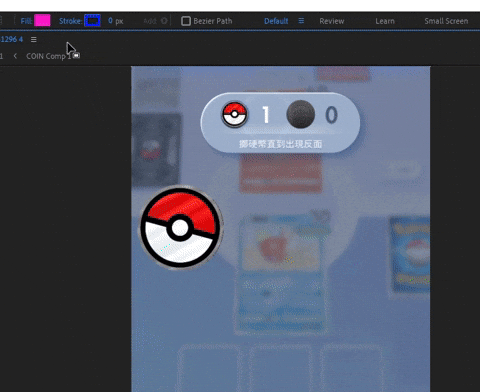Click the blurred card in viewer center
This screenshot has width=480, height=392.
(x=281, y=274)
